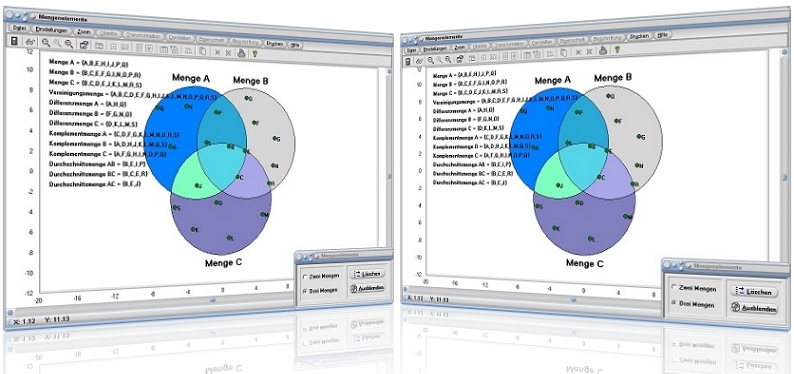This screenshot has height=374, width=794.
Task: Click the 'Menge B' label in right window diagram
Action: [x=613, y=77]
